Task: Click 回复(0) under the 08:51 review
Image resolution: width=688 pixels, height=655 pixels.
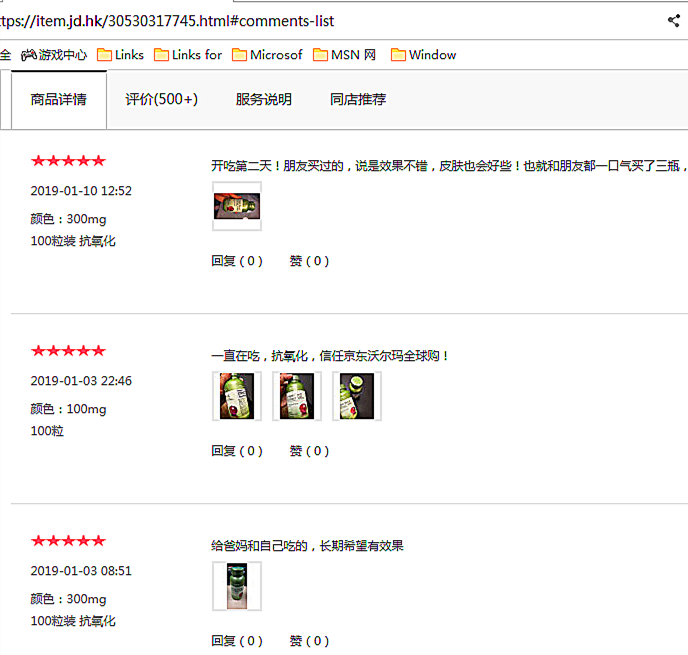Action: click(237, 641)
